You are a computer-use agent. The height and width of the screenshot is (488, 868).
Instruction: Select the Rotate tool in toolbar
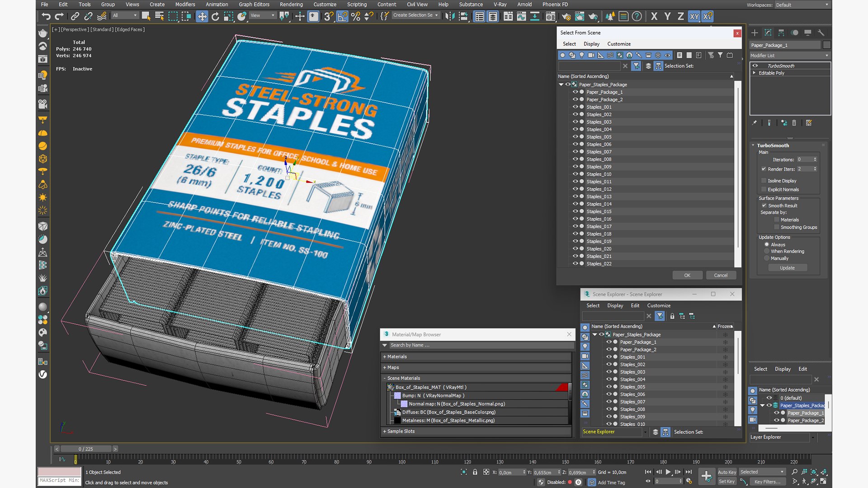[x=215, y=16]
